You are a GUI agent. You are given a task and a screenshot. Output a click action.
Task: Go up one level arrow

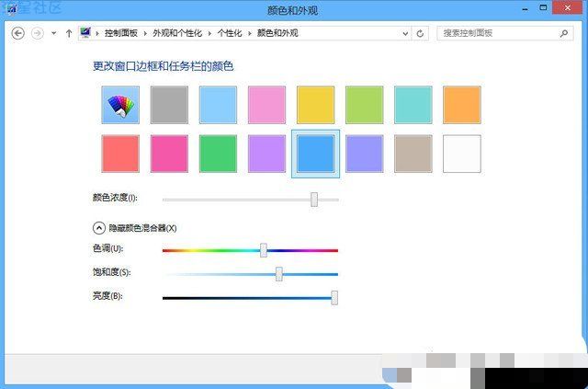(x=69, y=33)
